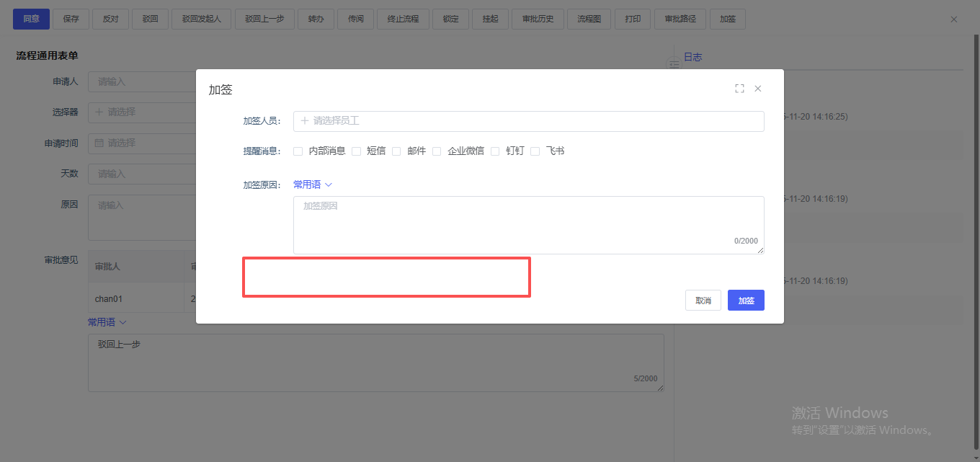Maximize the 加签 dialog to fullscreen

pyautogui.click(x=739, y=89)
